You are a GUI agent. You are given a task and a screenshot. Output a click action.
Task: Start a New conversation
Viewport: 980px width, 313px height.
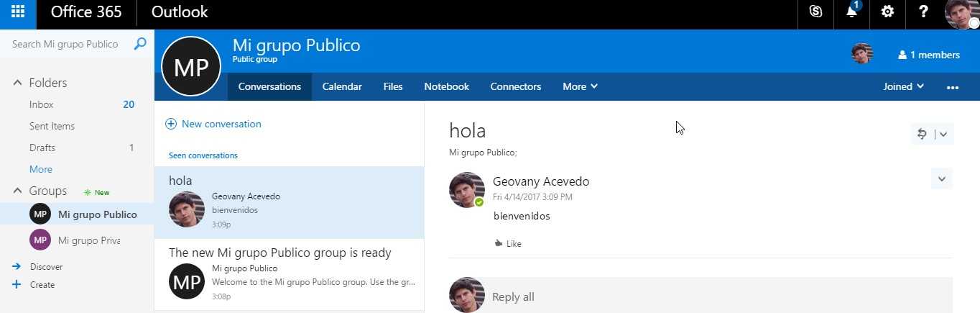click(x=213, y=124)
